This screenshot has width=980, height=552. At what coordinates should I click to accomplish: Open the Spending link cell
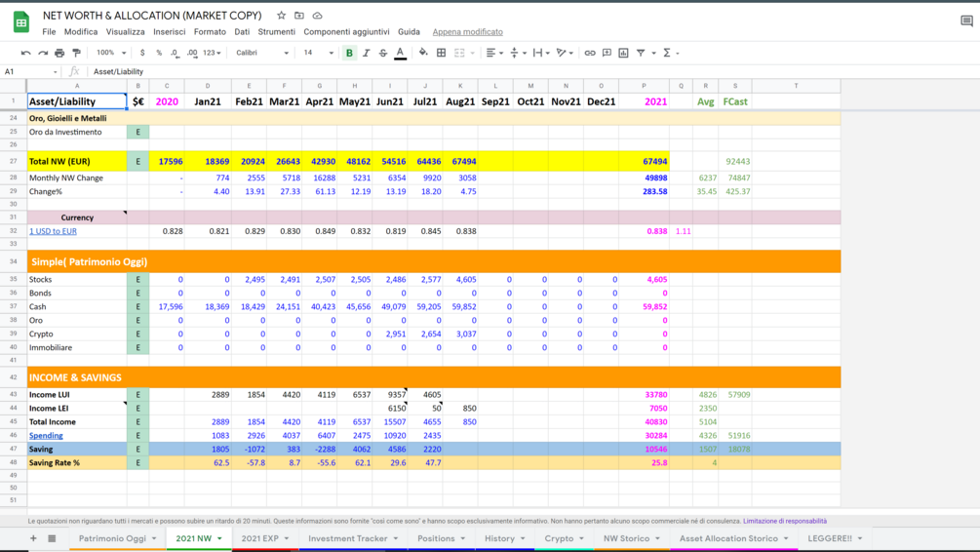pos(46,436)
